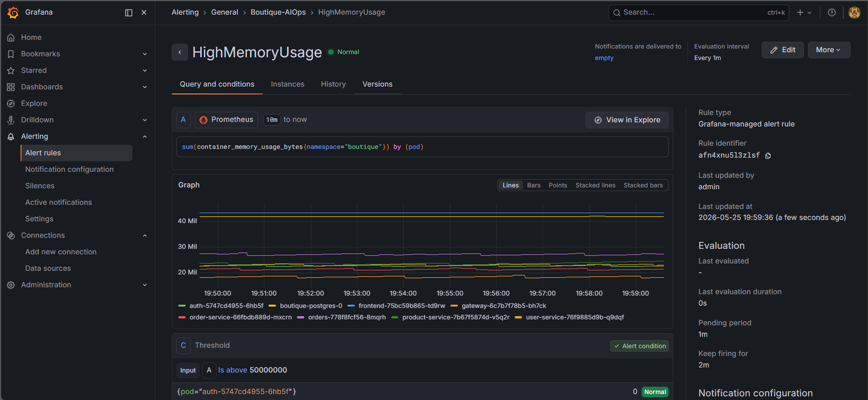868x400 pixels.
Task: Click the Alerting breadcrumb link
Action: point(185,12)
